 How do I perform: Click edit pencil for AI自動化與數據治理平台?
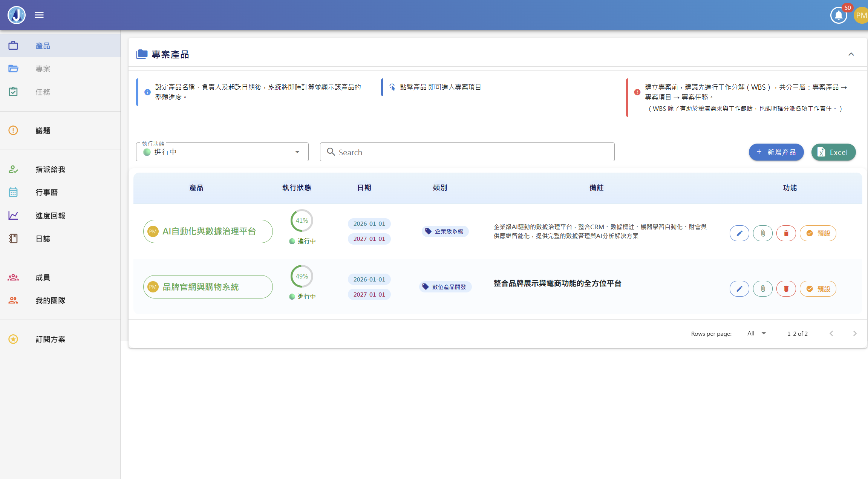(739, 233)
